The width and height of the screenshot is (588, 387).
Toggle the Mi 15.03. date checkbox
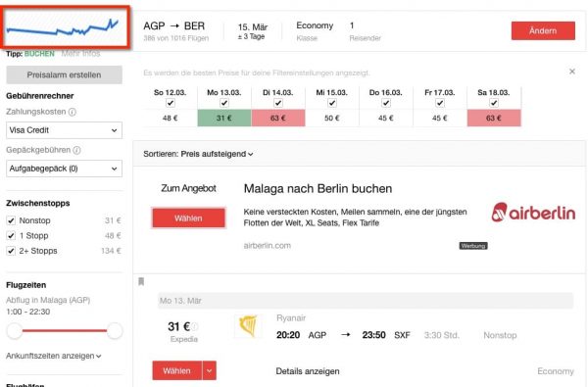coord(332,103)
